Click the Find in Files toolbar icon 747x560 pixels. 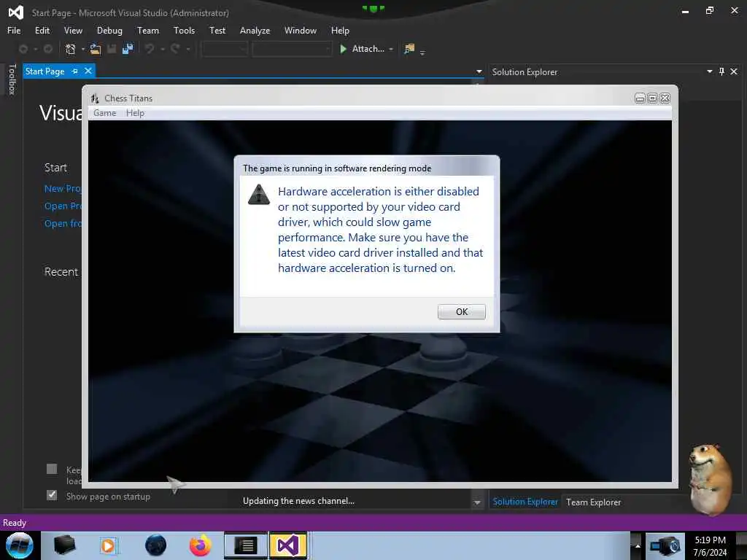409,49
